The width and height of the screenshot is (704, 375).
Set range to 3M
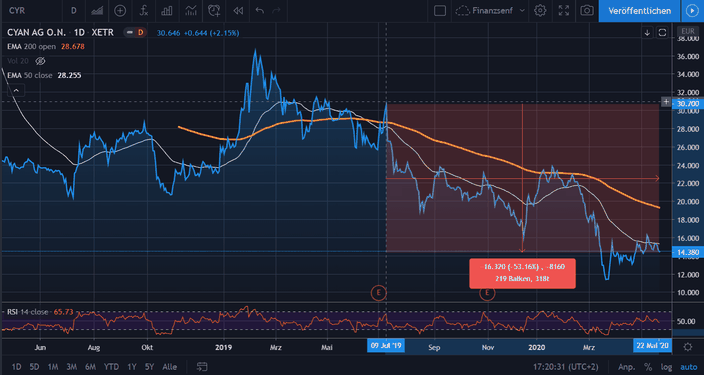(71, 367)
